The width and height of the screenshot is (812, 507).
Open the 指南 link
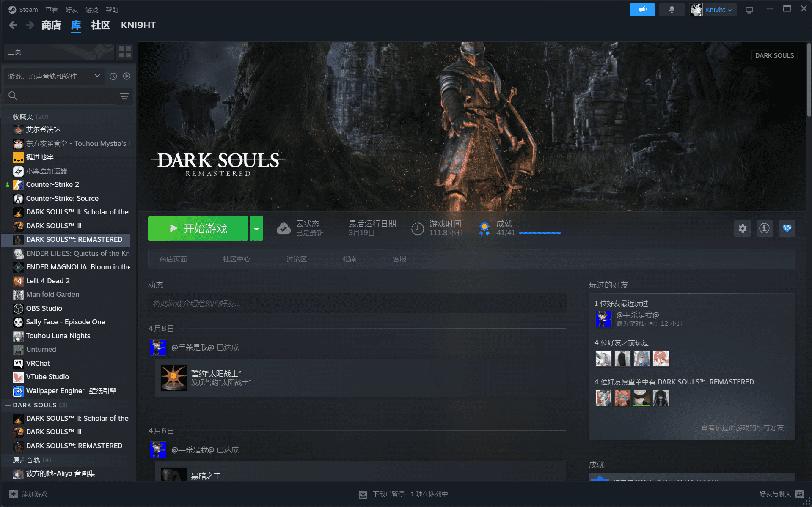coord(350,259)
